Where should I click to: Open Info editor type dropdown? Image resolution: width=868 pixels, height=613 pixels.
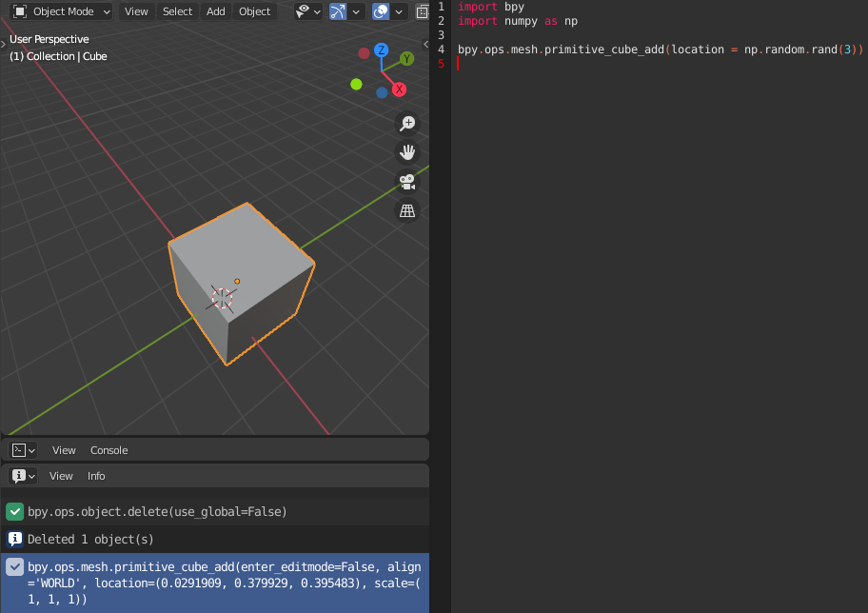tap(23, 476)
